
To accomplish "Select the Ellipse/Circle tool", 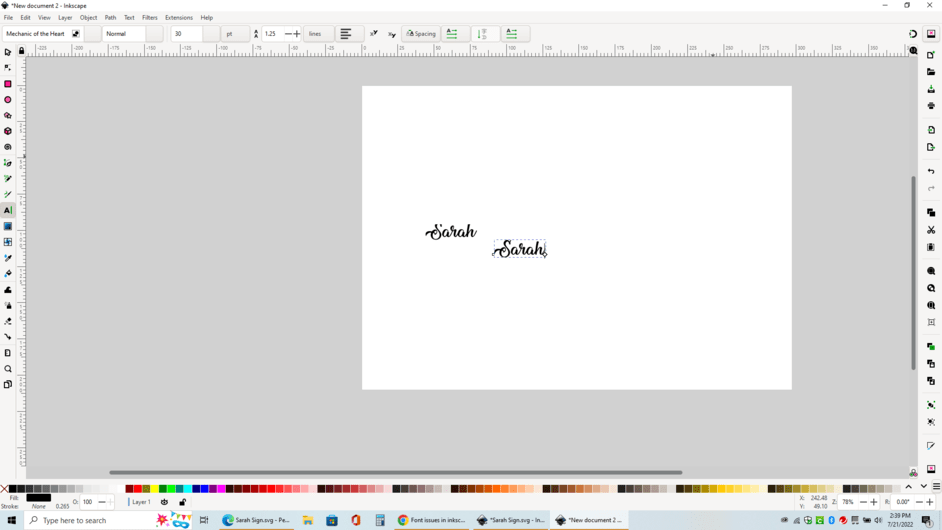I will (8, 100).
